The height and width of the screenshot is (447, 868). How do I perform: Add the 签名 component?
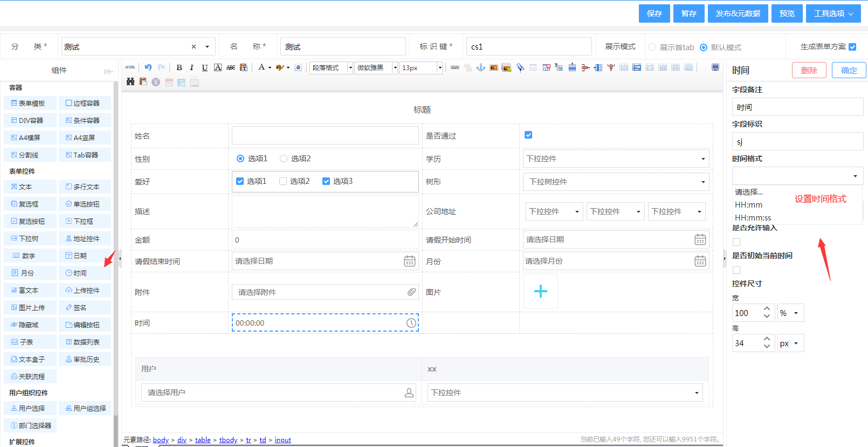click(x=85, y=307)
